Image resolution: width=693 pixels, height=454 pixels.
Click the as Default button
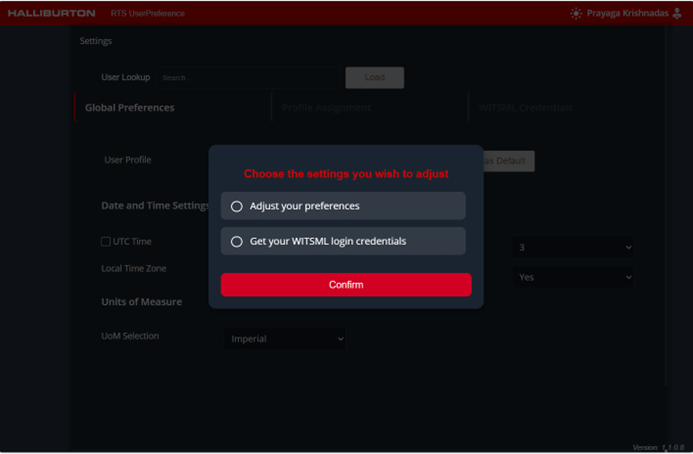[x=509, y=161]
